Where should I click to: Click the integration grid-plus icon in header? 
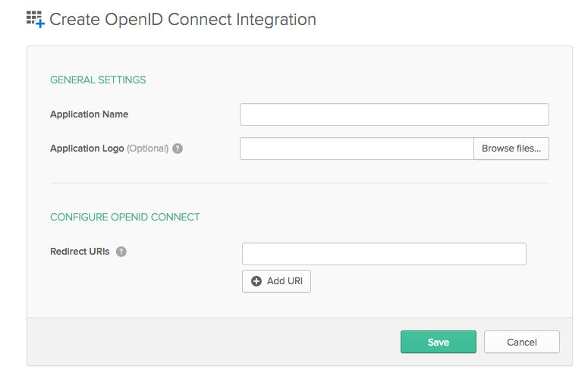click(x=36, y=19)
